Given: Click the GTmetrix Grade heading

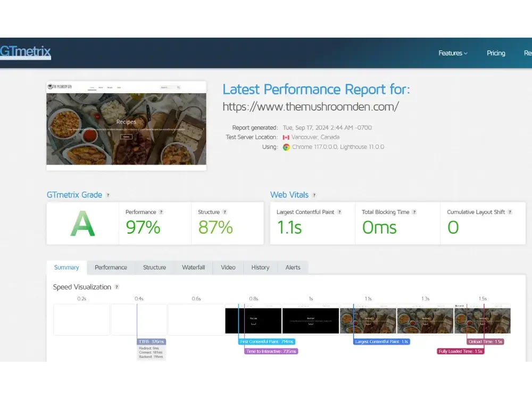Looking at the screenshot, I should pos(74,195).
